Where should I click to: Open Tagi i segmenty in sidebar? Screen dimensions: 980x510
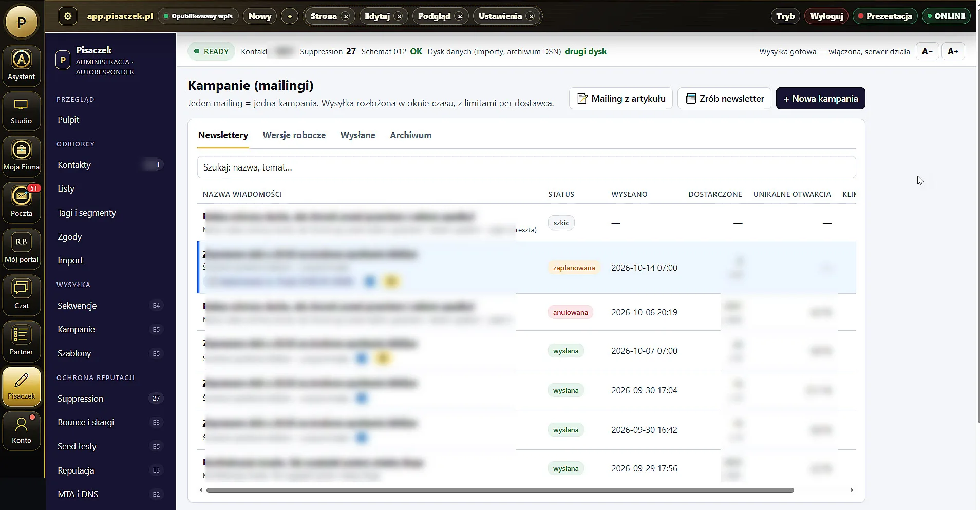(x=110, y=213)
